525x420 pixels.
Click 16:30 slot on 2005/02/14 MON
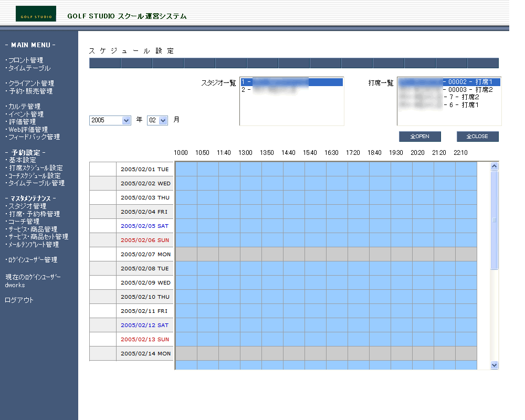click(337, 353)
